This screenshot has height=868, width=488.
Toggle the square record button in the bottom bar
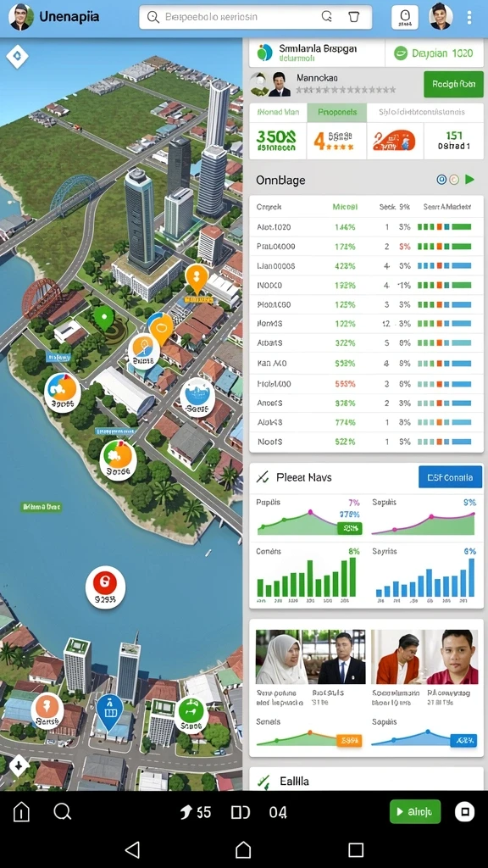click(465, 811)
